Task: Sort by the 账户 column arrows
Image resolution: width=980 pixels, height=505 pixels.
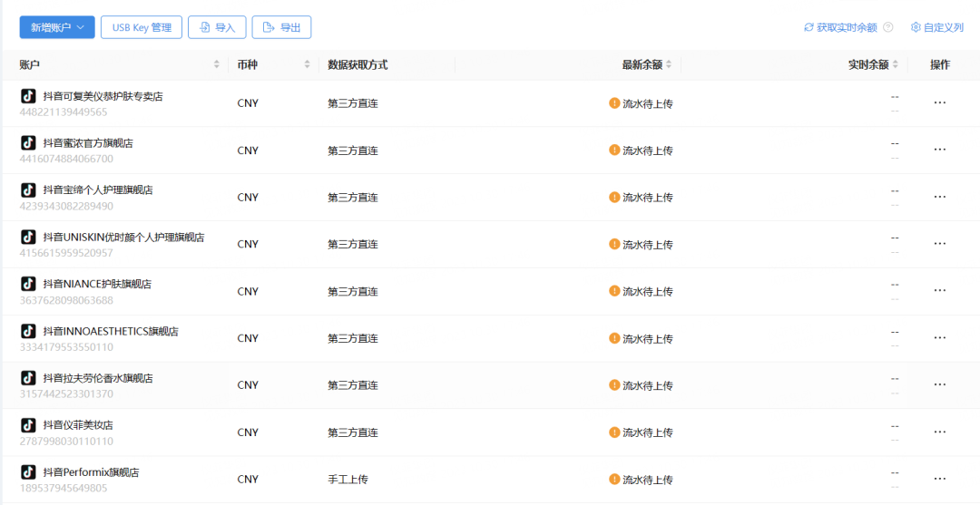Action: click(x=217, y=64)
